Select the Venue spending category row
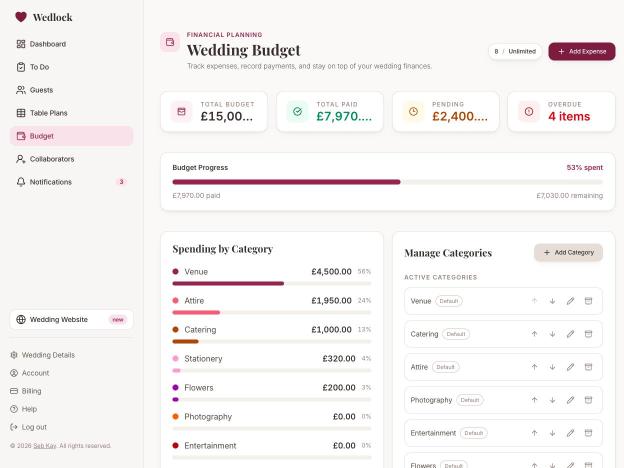This screenshot has width=624, height=468. [x=272, y=277]
